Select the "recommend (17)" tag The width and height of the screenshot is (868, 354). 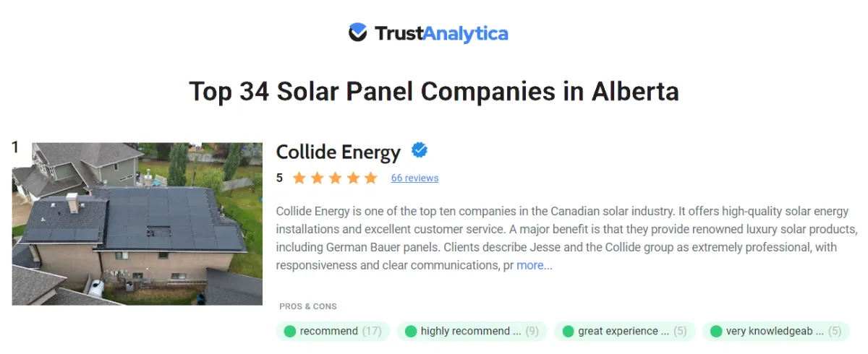pyautogui.click(x=333, y=331)
